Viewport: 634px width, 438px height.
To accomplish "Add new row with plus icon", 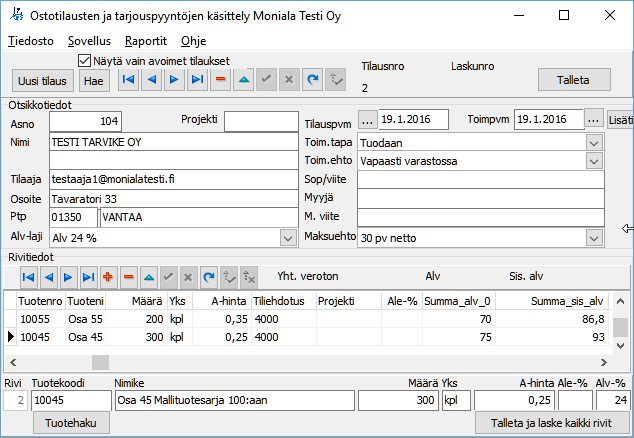I will [109, 276].
